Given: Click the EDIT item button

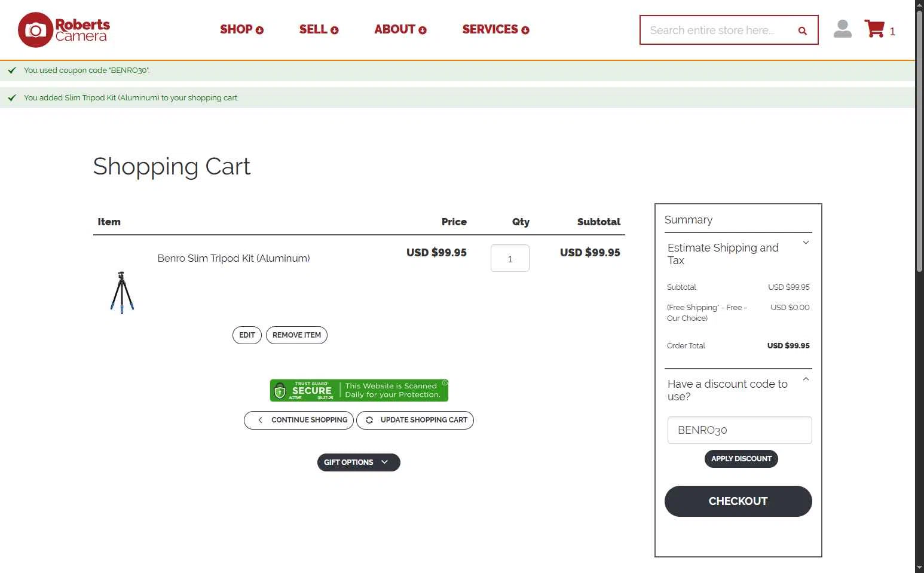Looking at the screenshot, I should tap(247, 335).
